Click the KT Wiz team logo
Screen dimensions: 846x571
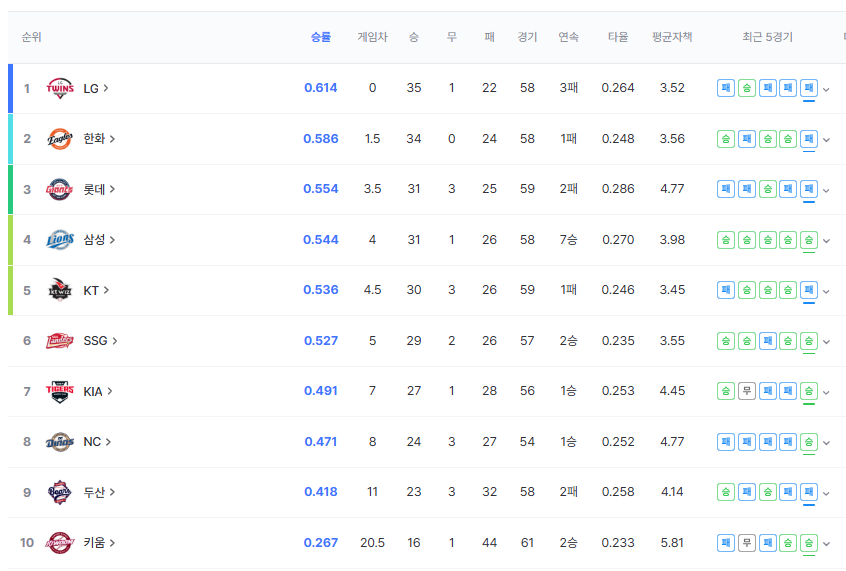point(60,290)
